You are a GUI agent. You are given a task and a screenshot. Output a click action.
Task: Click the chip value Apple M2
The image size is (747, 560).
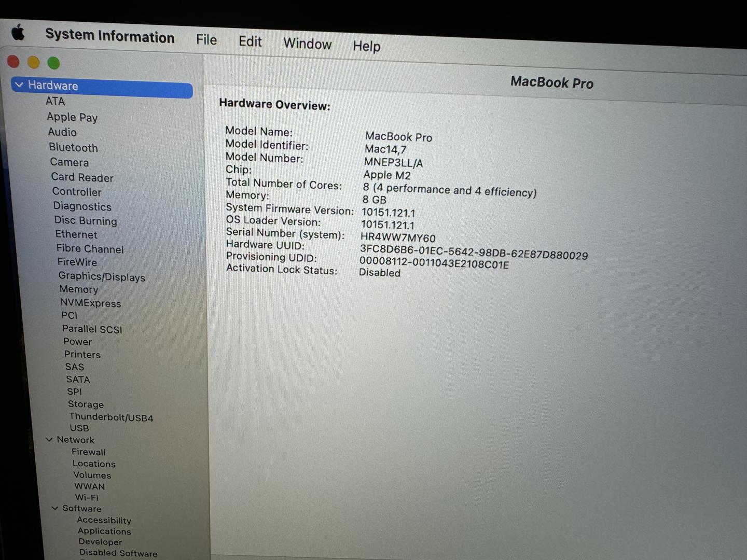click(x=387, y=175)
